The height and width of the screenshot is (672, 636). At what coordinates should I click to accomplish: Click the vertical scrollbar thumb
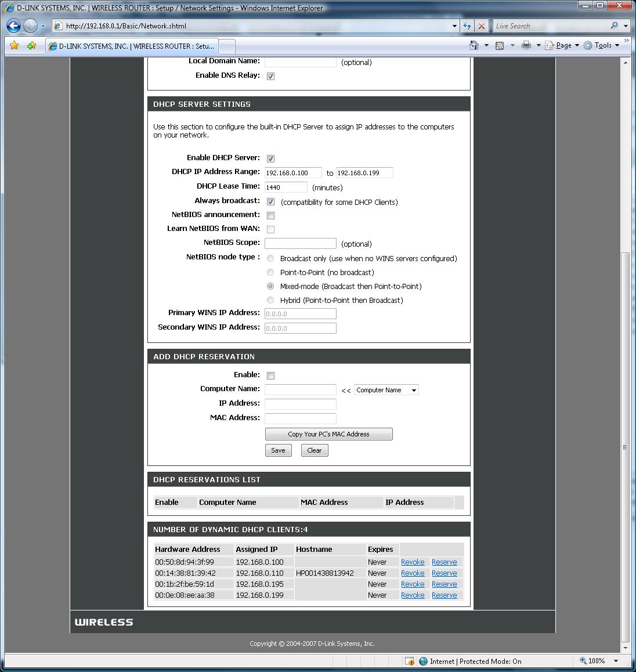[626, 447]
